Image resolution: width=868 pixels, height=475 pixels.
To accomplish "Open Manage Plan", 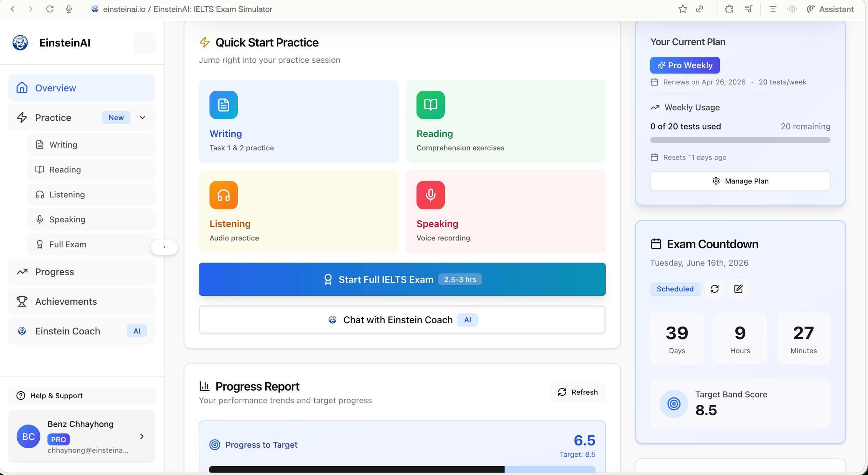I will tap(740, 181).
